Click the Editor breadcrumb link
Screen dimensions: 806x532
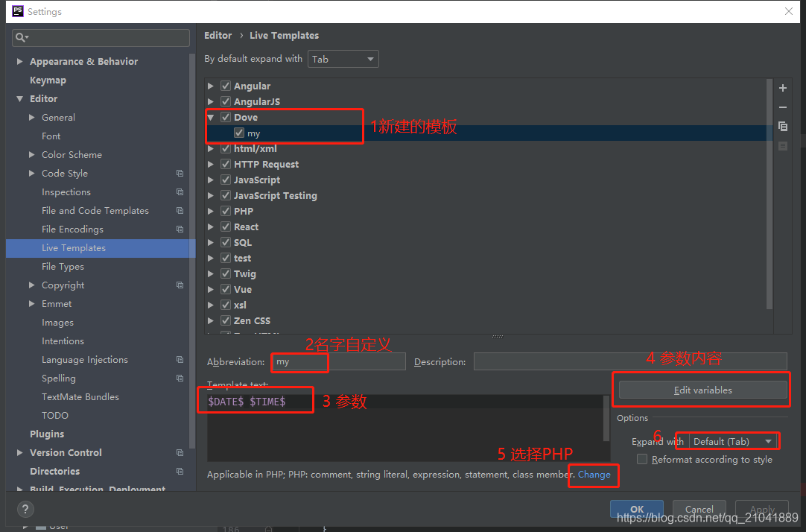(218, 36)
